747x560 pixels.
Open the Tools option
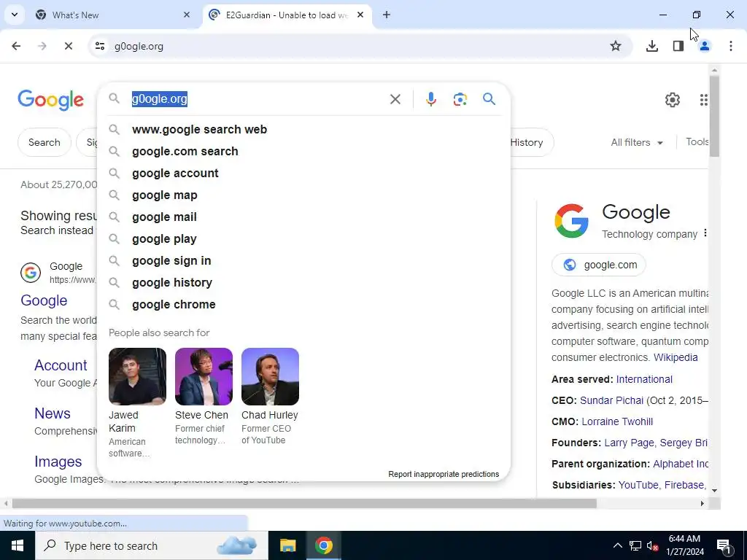coord(697,142)
